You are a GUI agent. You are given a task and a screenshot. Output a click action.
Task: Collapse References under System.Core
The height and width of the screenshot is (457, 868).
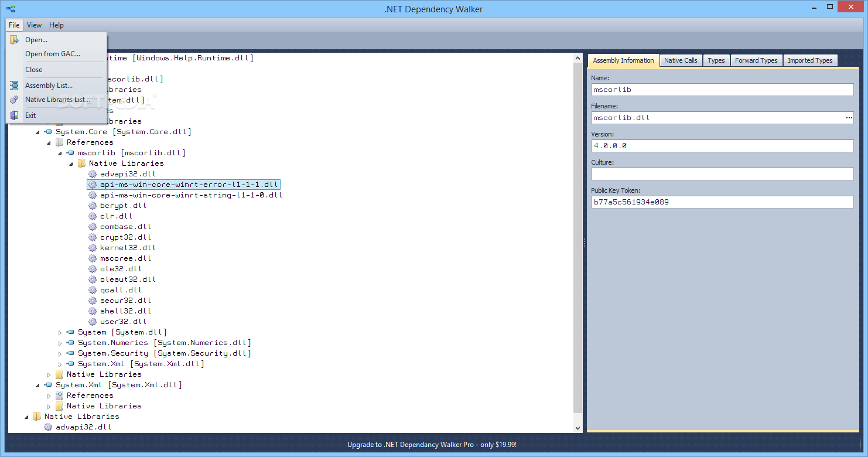[x=49, y=143]
